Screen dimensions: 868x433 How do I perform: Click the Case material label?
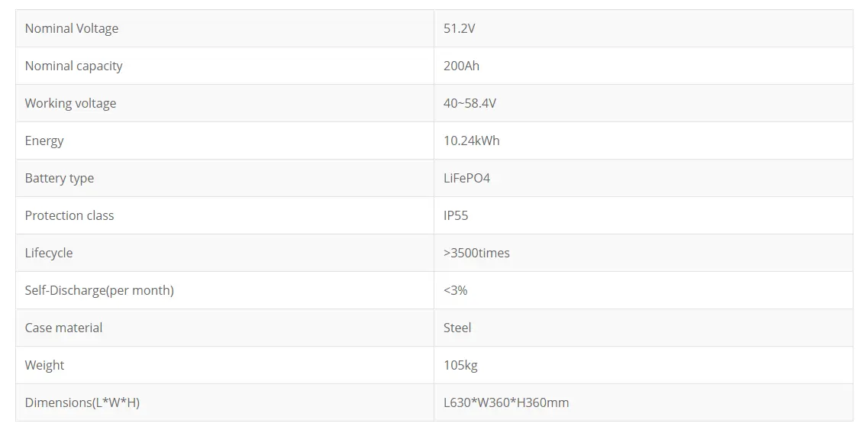coord(63,328)
